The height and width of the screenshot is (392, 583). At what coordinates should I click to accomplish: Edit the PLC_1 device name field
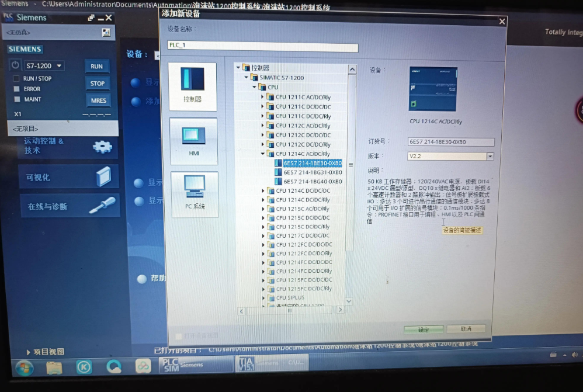tap(262, 46)
